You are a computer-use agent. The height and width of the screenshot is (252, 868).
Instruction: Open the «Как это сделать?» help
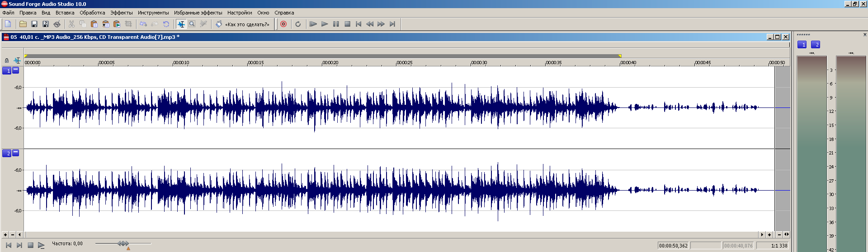pos(243,24)
